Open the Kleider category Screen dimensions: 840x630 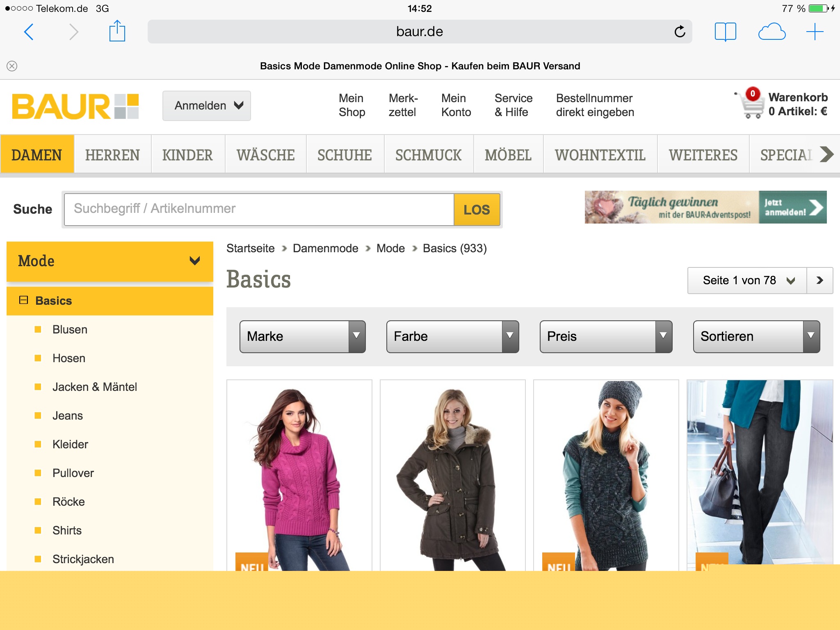pyautogui.click(x=70, y=444)
